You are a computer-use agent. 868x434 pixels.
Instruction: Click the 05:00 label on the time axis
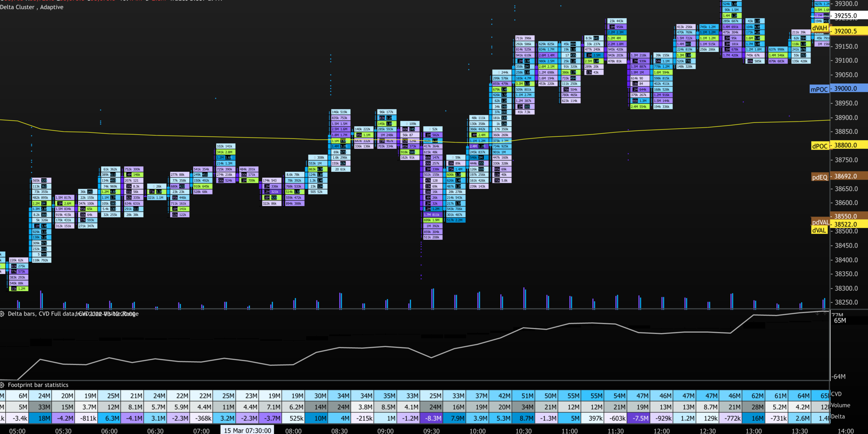click(x=18, y=430)
